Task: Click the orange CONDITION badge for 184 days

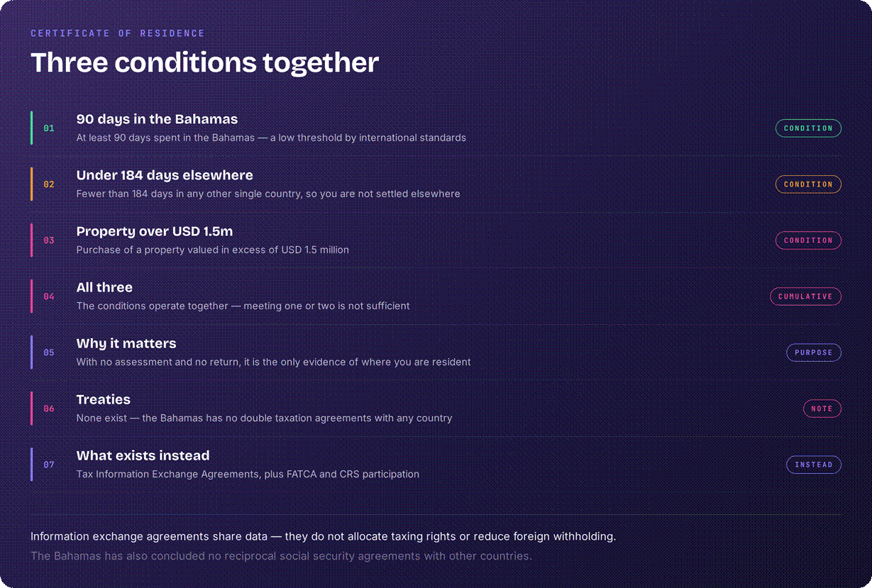Action: tap(808, 184)
